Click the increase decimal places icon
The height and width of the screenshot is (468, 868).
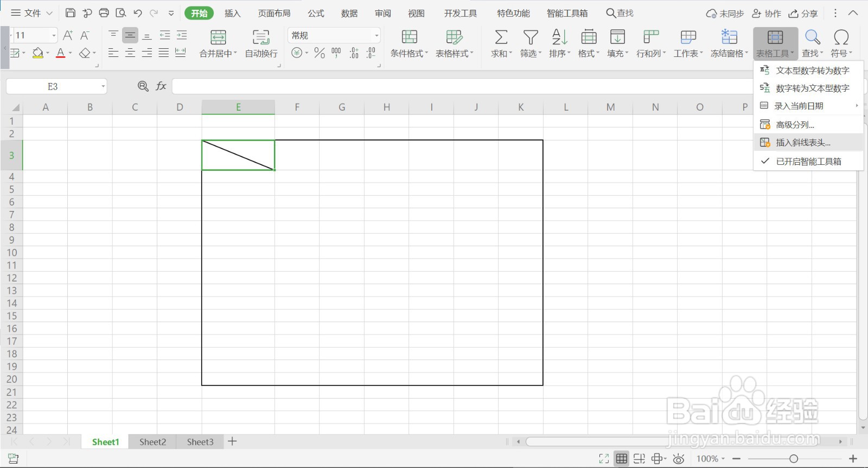pyautogui.click(x=354, y=53)
